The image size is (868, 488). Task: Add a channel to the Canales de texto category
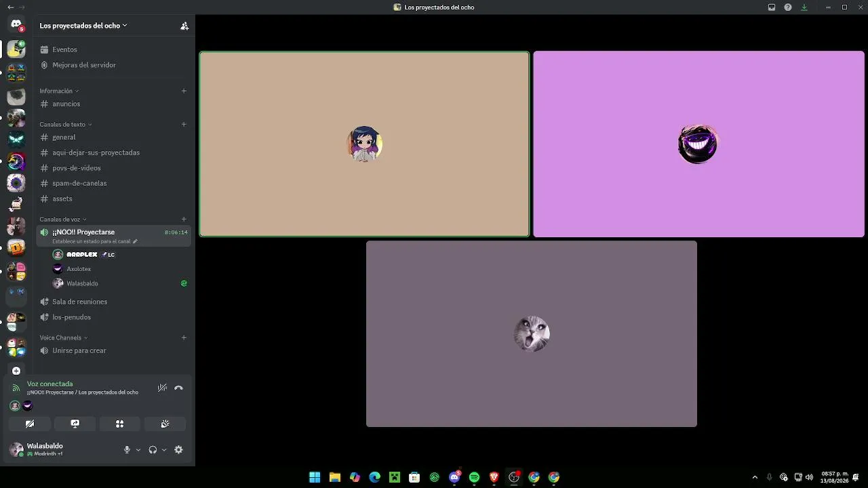[184, 125]
